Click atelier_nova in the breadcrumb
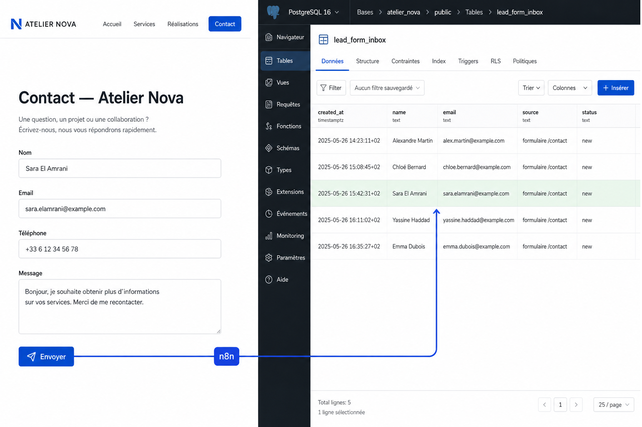 pyautogui.click(x=403, y=12)
